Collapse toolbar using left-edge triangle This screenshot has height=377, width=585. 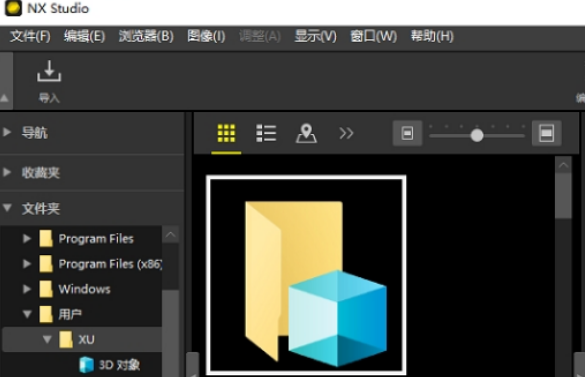click(x=4, y=98)
